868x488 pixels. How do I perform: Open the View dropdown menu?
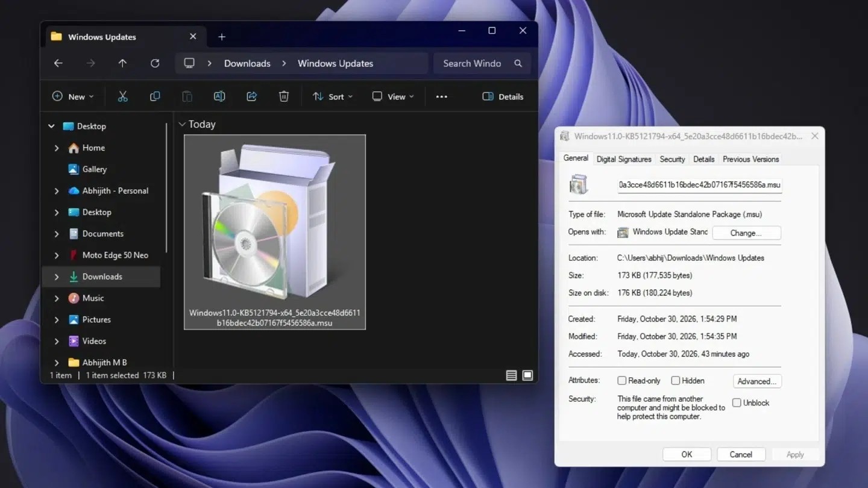[393, 96]
